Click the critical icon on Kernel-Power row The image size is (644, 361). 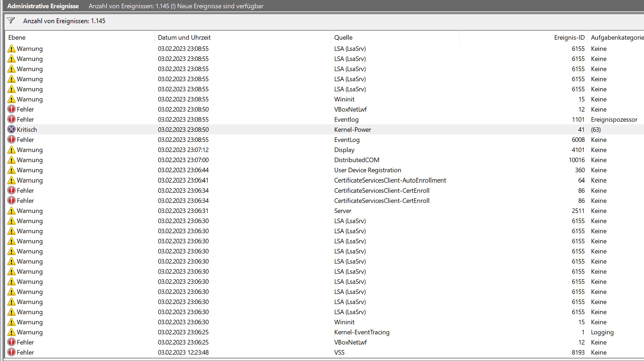pos(11,130)
